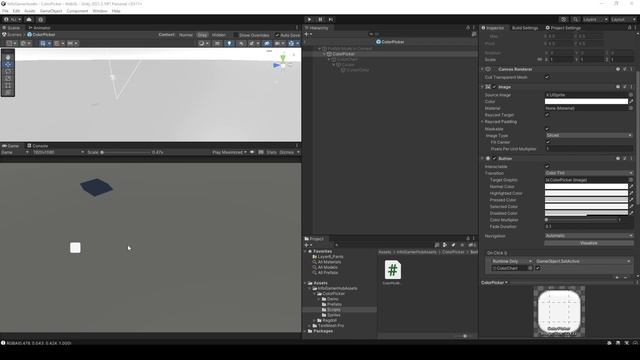Select the Move tool in Scene toolbar
The height and width of the screenshot is (360, 640).
point(8,64)
